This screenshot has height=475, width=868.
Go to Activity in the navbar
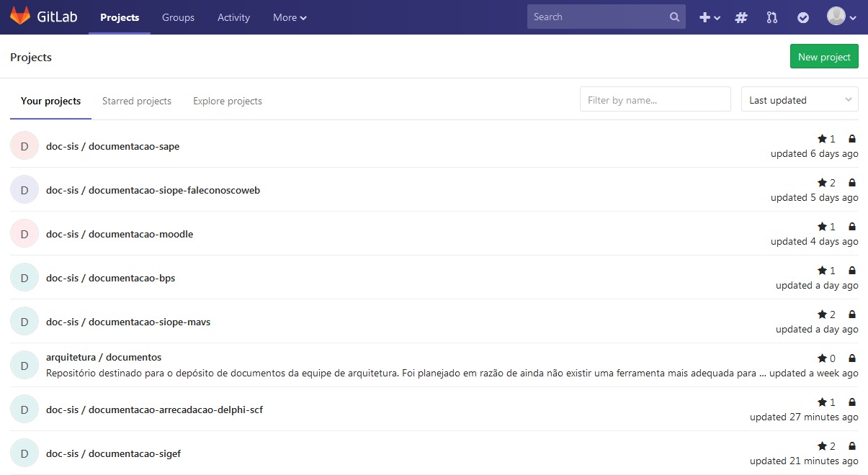pos(233,17)
